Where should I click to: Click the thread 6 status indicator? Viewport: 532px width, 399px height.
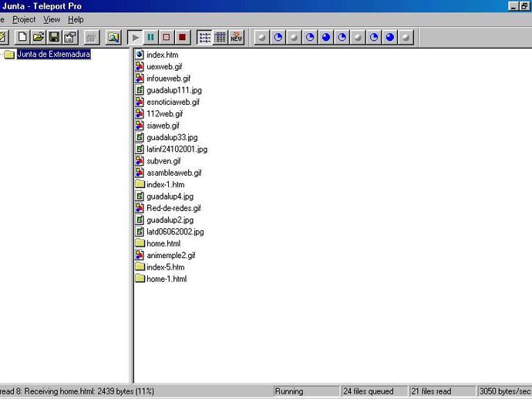coord(342,37)
